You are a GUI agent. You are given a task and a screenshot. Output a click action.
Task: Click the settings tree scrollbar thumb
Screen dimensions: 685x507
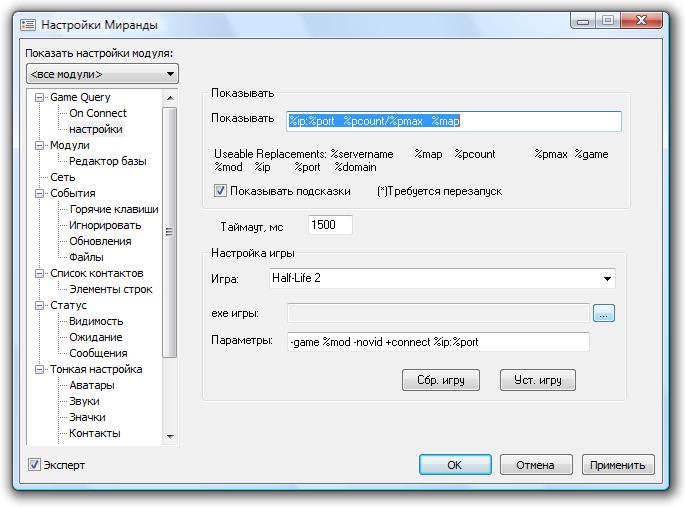point(170,232)
